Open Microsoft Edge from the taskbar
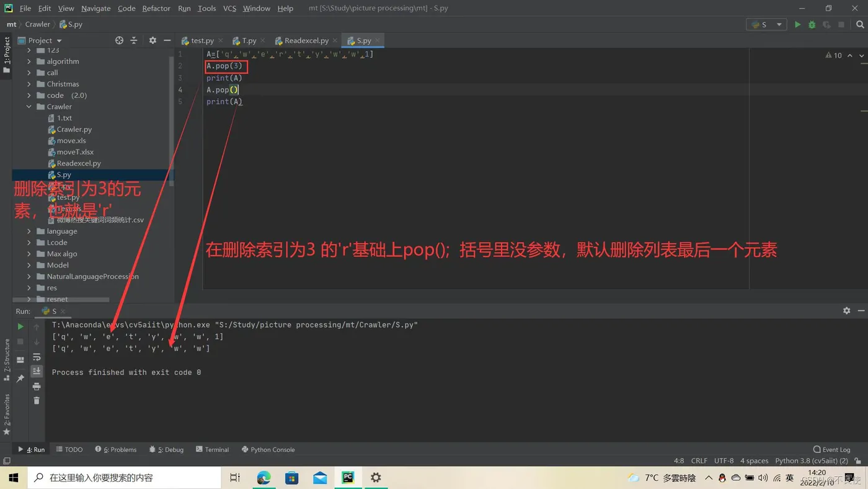 point(264,478)
